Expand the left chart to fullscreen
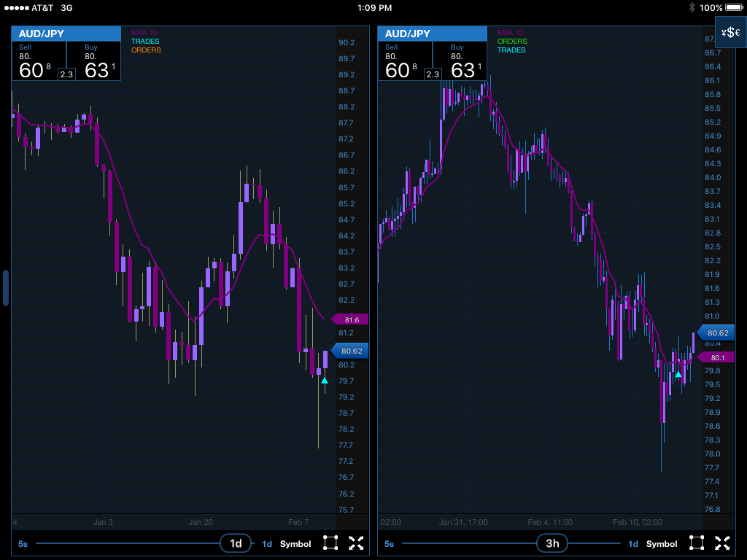 [356, 543]
